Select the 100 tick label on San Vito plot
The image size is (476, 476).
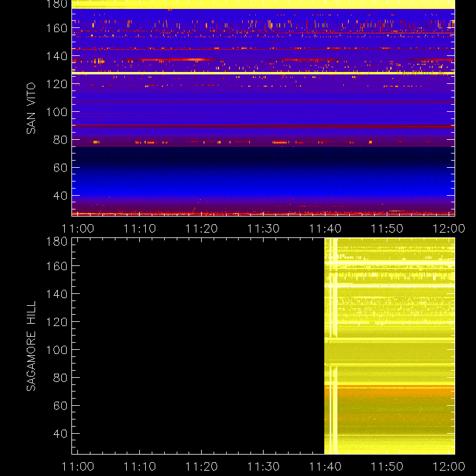[57, 112]
